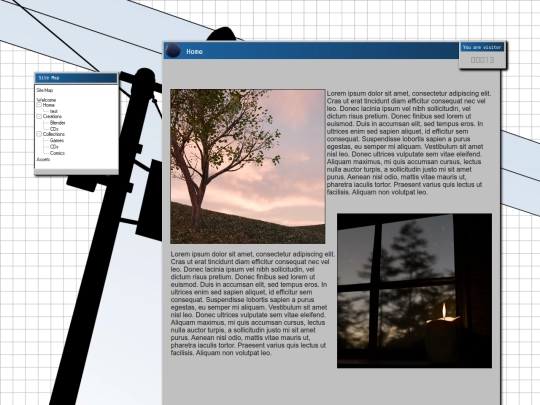Viewport: 540px width, 405px height.
Task: Click the Site Map panel title bar
Action: click(76, 78)
